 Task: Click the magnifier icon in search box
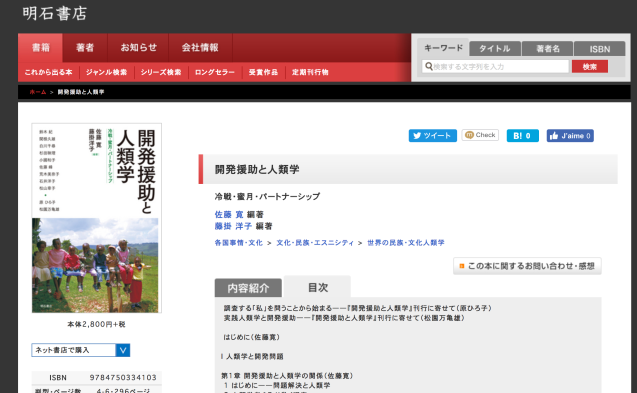click(x=429, y=66)
